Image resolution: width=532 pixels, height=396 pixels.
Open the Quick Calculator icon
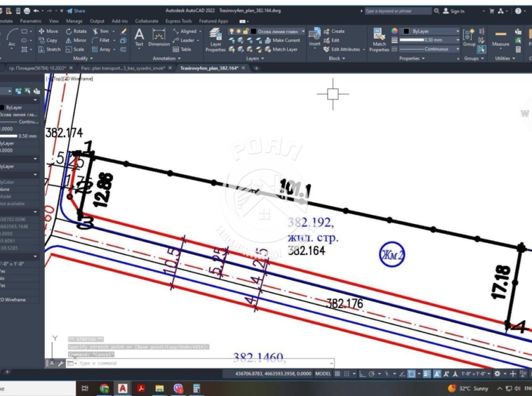(518, 50)
